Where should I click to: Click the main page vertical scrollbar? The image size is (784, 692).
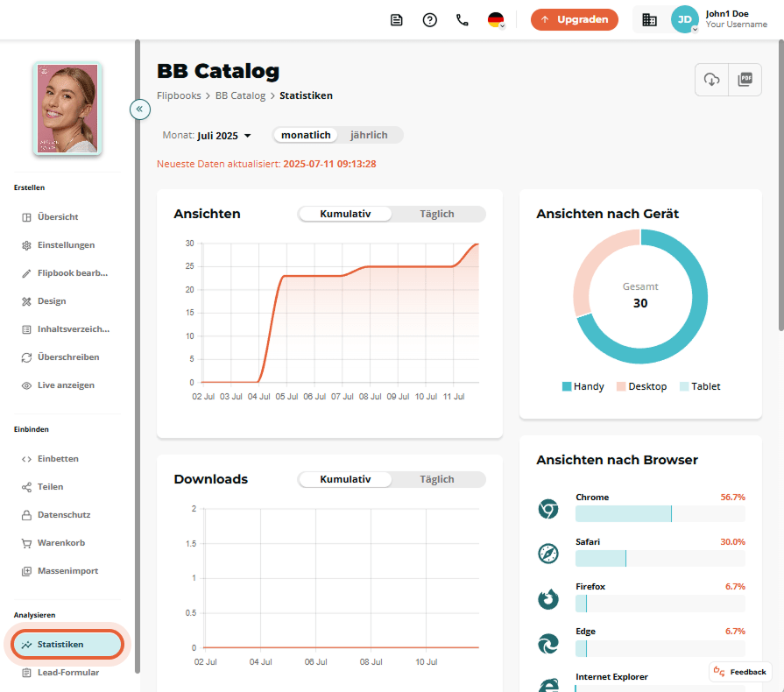coord(781,185)
